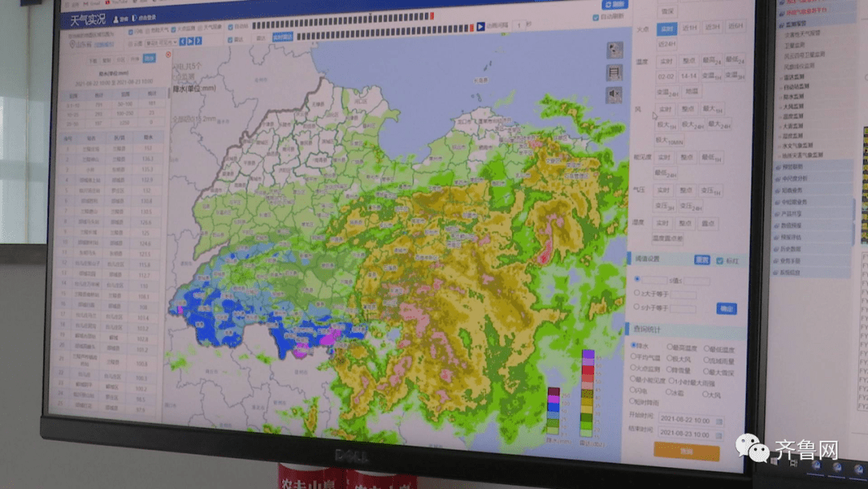Select the 最高温度 radio button

click(x=669, y=347)
